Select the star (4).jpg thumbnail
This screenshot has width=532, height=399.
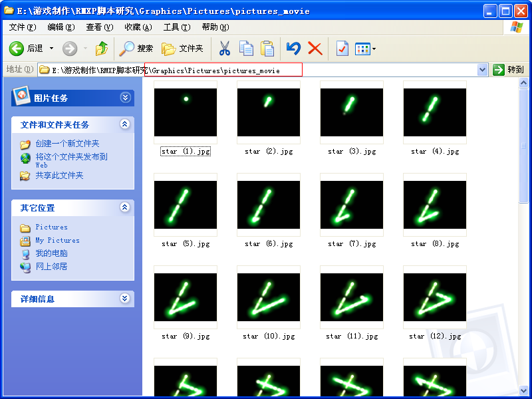click(x=435, y=112)
